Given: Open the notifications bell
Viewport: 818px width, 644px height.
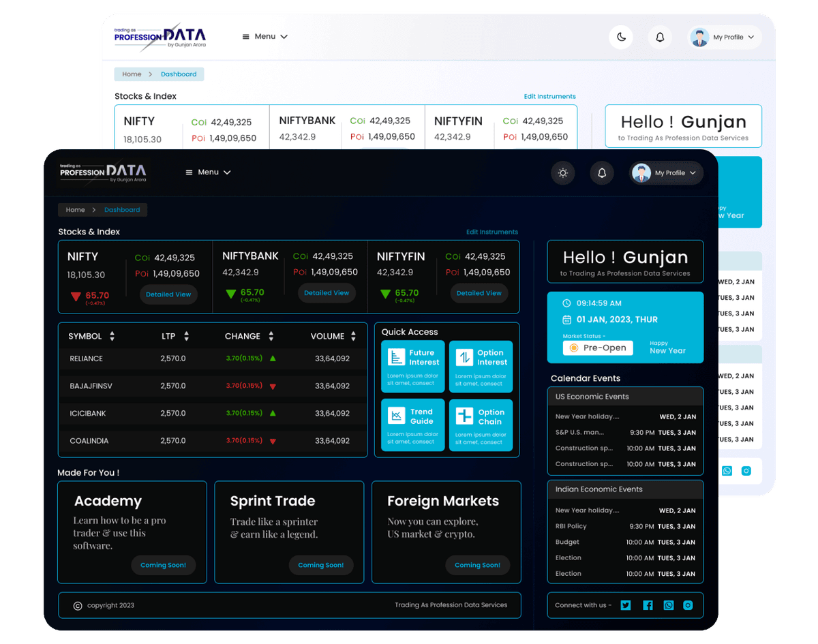Looking at the screenshot, I should pyautogui.click(x=602, y=172).
